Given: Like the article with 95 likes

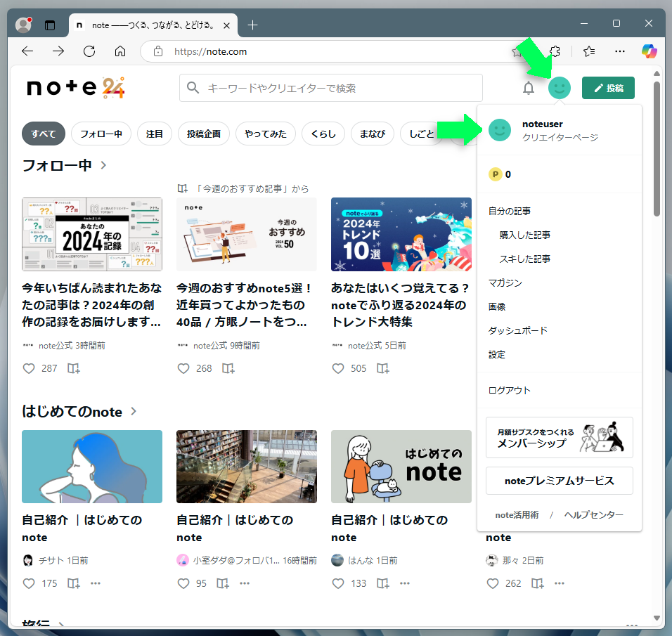Looking at the screenshot, I should tap(183, 583).
